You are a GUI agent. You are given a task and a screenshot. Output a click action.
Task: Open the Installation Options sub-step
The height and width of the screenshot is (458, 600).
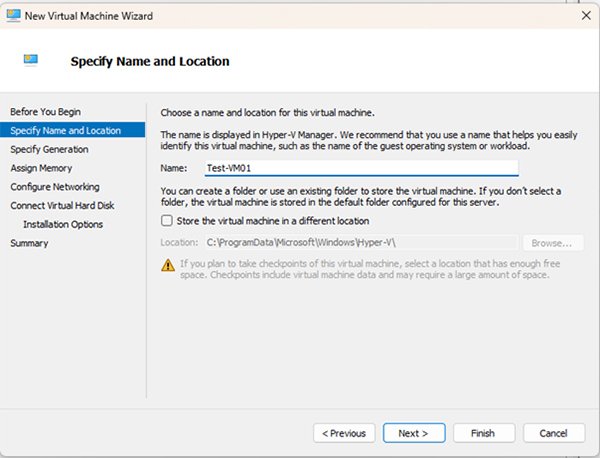point(63,224)
